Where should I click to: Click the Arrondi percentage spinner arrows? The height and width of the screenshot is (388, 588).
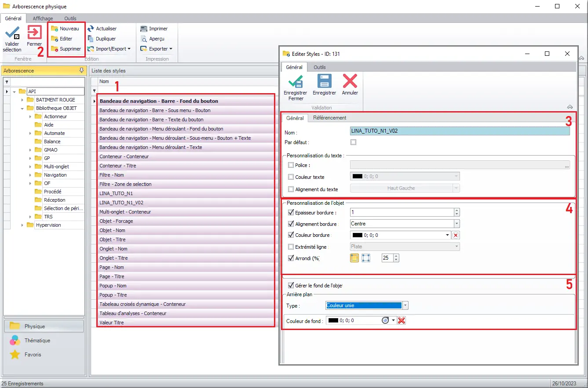point(396,258)
